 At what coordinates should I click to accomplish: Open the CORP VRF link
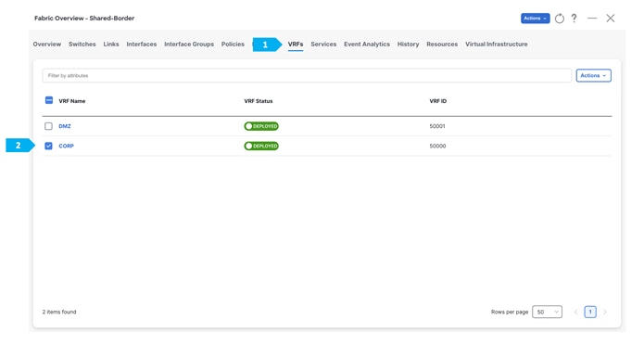tap(66, 146)
